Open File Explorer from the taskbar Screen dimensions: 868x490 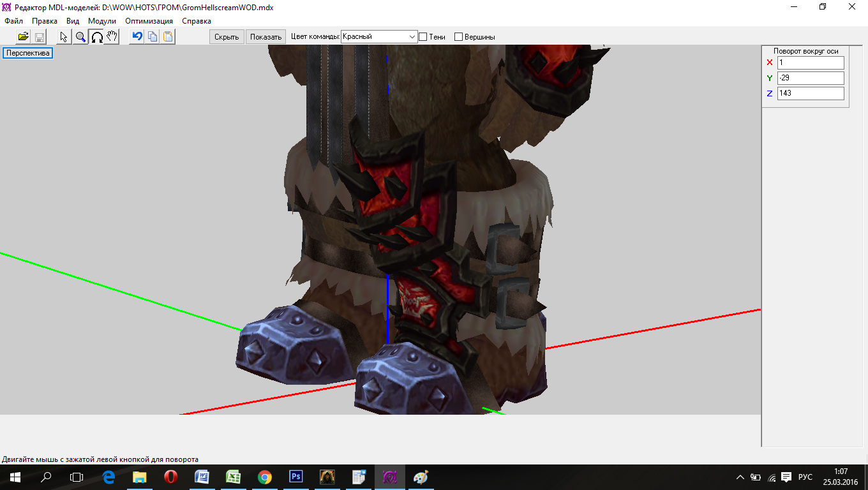pyautogui.click(x=140, y=477)
